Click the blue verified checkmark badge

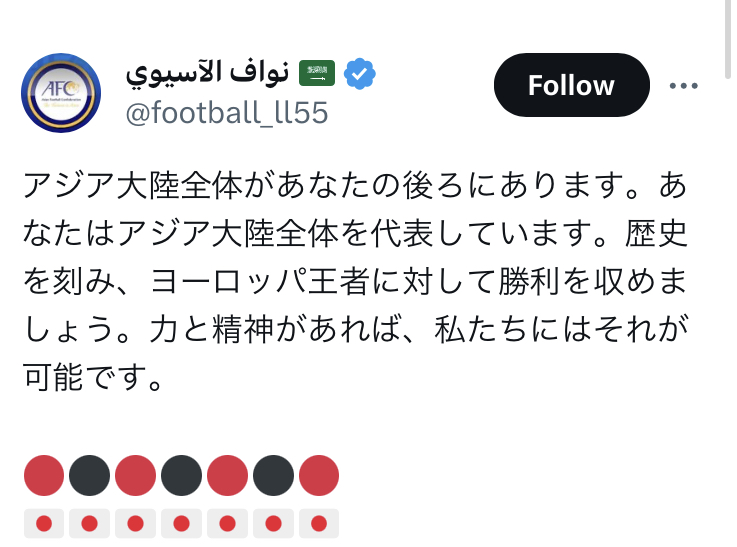pyautogui.click(x=360, y=73)
